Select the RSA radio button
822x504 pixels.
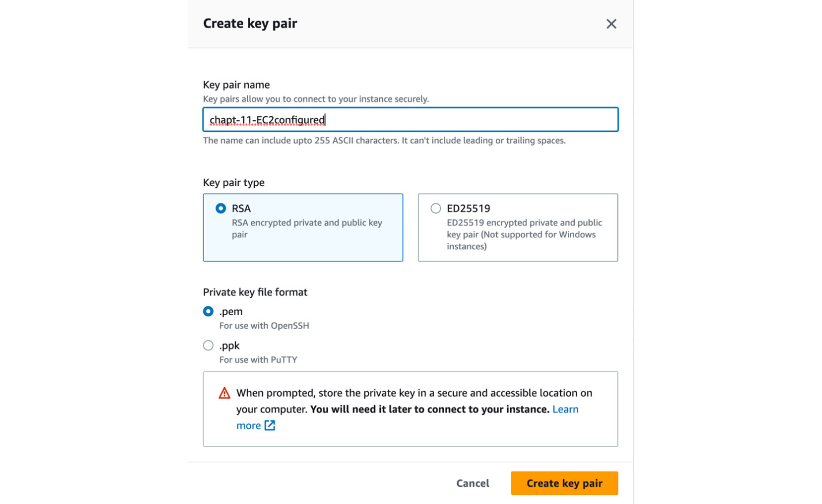221,209
